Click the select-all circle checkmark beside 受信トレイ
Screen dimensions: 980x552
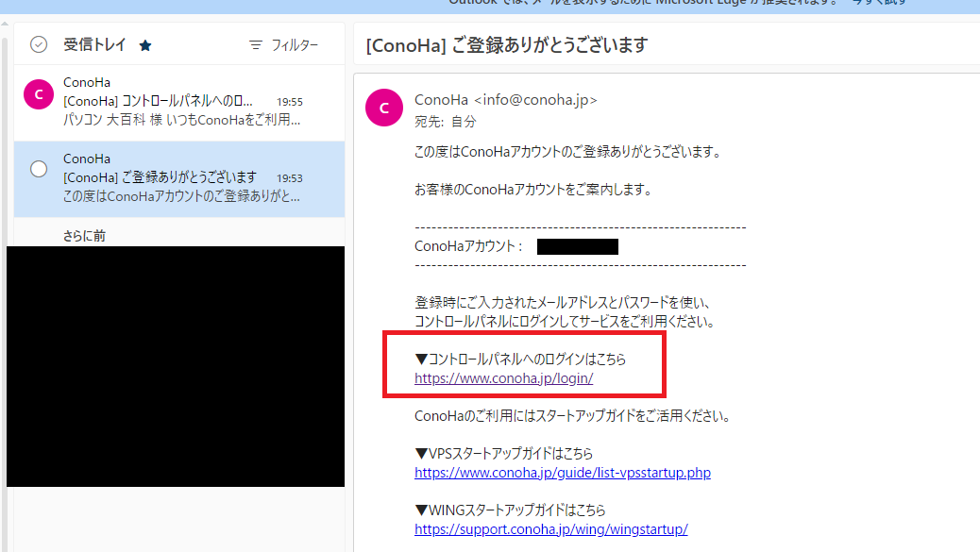coord(39,44)
